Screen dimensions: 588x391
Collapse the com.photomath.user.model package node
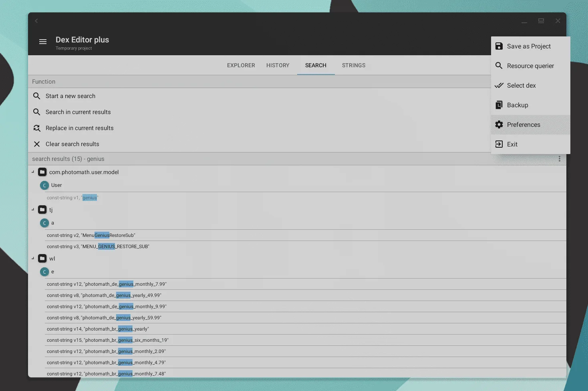click(33, 172)
